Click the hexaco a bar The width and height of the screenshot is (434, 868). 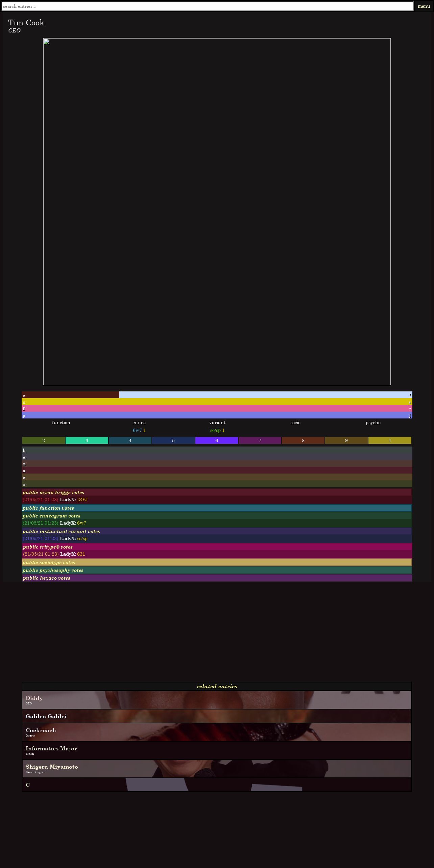[x=217, y=471]
